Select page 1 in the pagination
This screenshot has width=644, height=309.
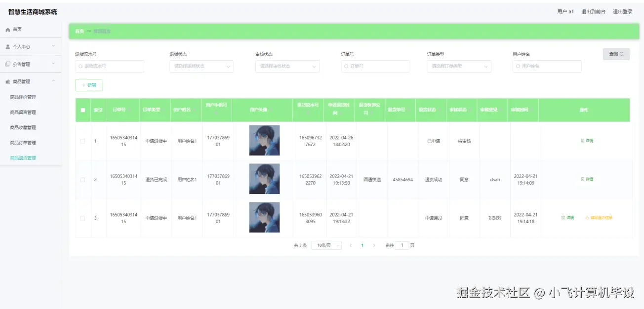coord(362,245)
